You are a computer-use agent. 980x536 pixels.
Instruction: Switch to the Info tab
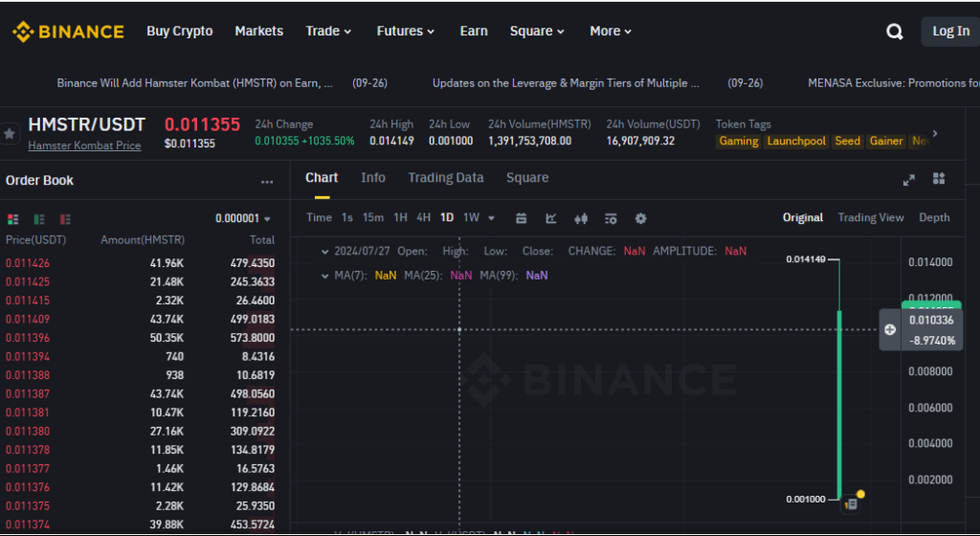coord(373,178)
